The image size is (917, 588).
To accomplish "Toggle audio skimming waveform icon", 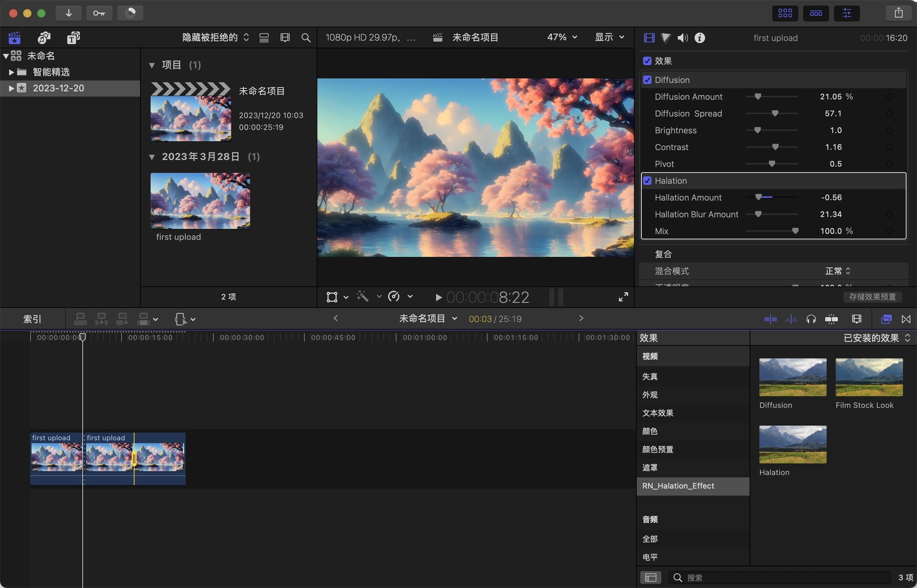I will click(791, 319).
